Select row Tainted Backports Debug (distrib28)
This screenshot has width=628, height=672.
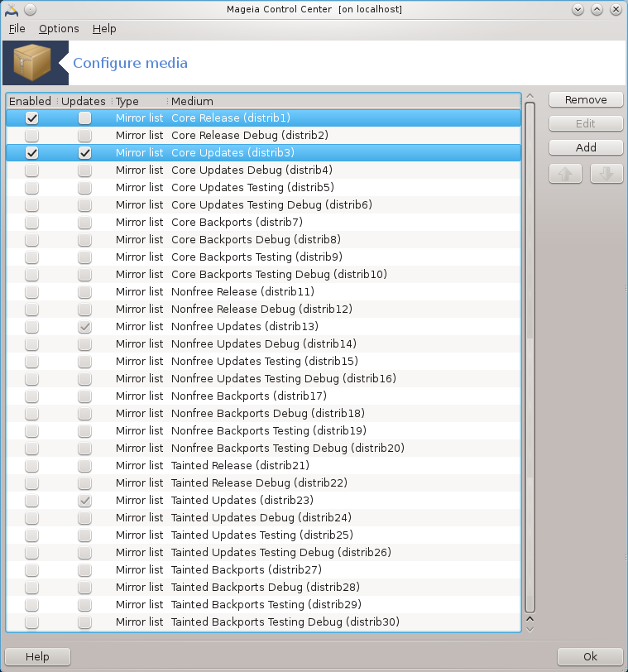click(x=263, y=587)
